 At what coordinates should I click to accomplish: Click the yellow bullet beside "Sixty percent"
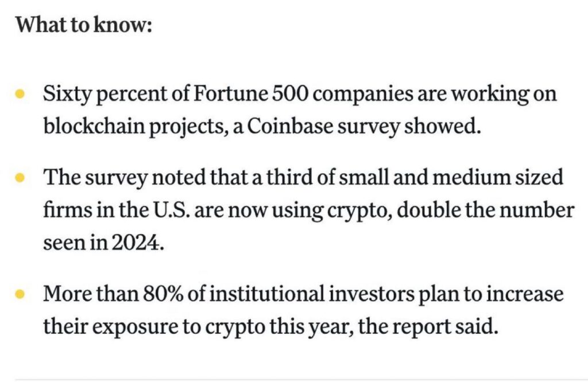20,94
